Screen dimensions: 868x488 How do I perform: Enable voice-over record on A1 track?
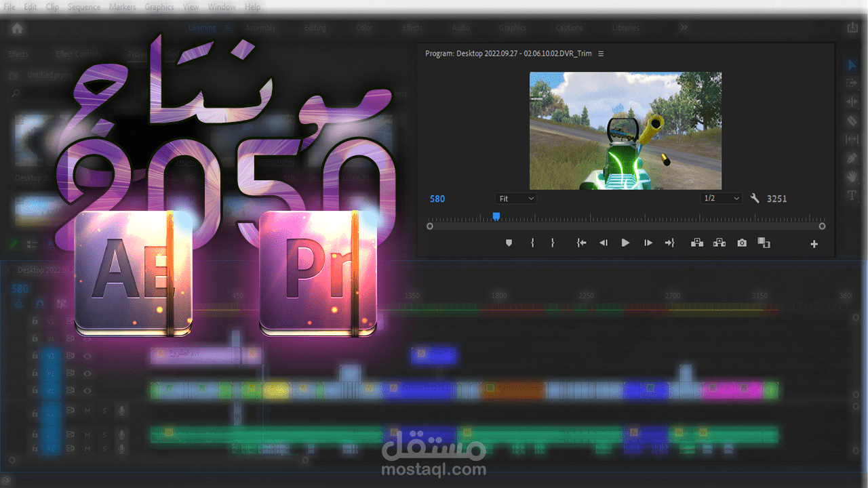coord(122,411)
